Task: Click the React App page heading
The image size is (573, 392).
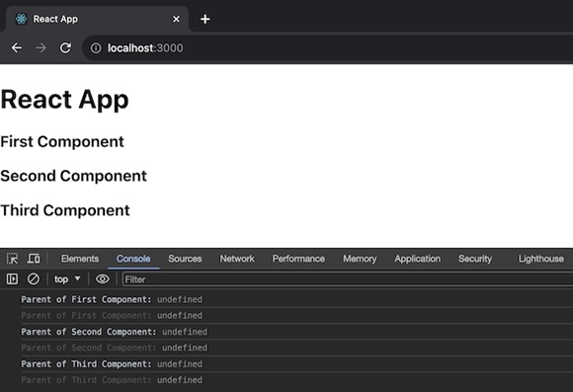Action: click(x=64, y=100)
